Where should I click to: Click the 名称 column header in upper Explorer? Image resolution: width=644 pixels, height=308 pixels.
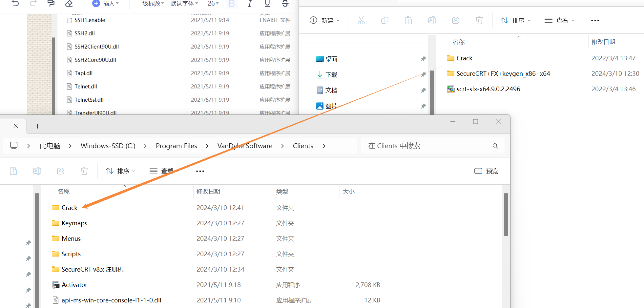pos(459,42)
